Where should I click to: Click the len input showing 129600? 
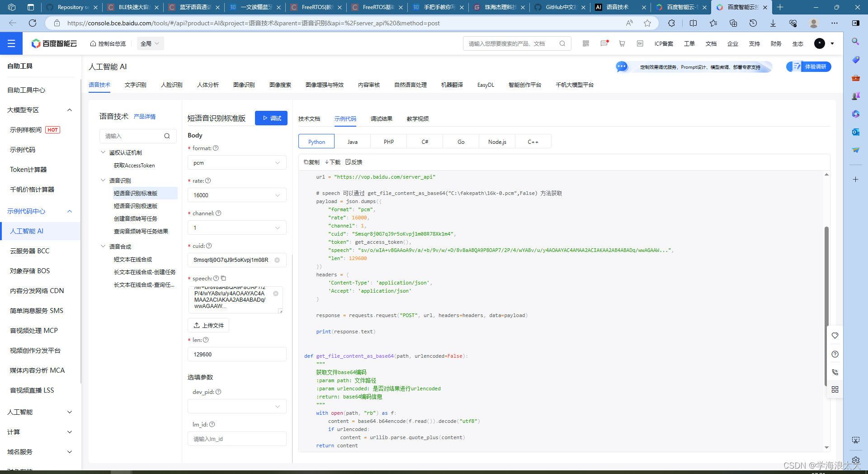(x=237, y=354)
